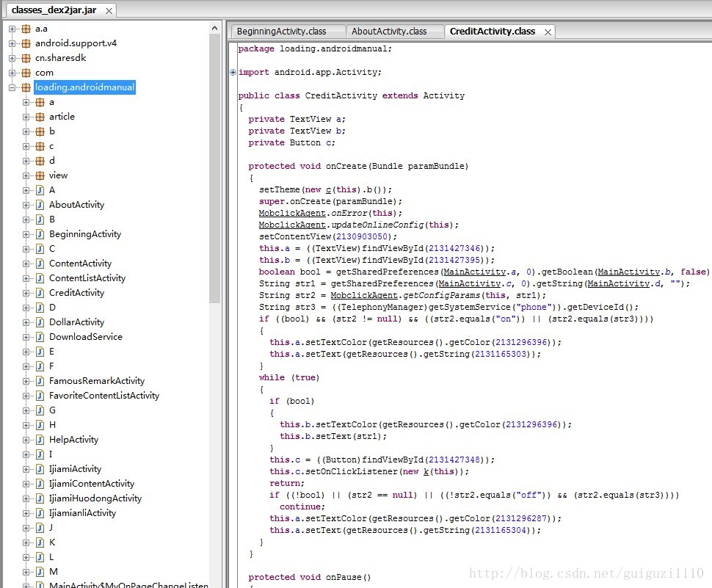Click the package icon of sub-package b

click(x=40, y=131)
